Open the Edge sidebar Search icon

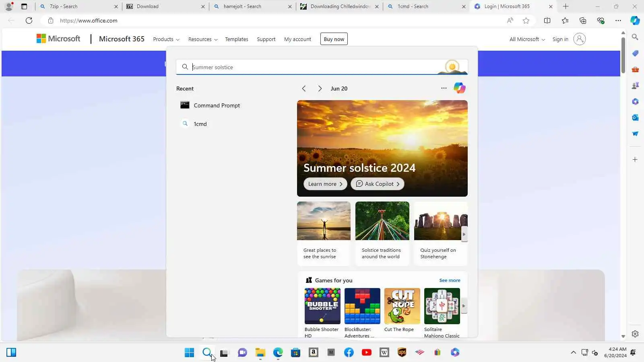[x=635, y=37]
